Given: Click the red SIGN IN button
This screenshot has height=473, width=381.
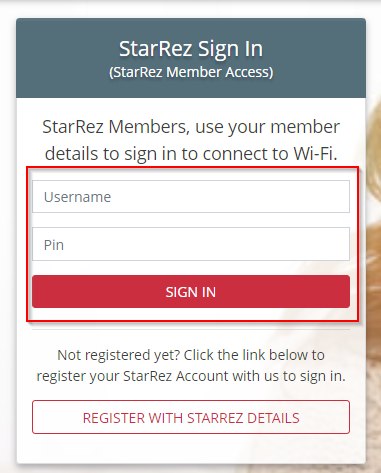Looking at the screenshot, I should point(191,291).
